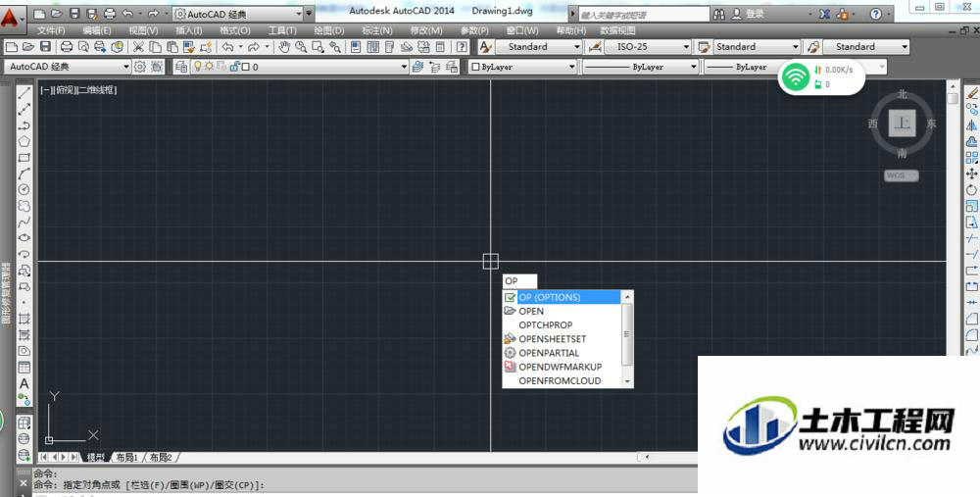Viewport: 980px width, 497px height.
Task: Toggle layer on/off light bulb
Action: click(198, 67)
